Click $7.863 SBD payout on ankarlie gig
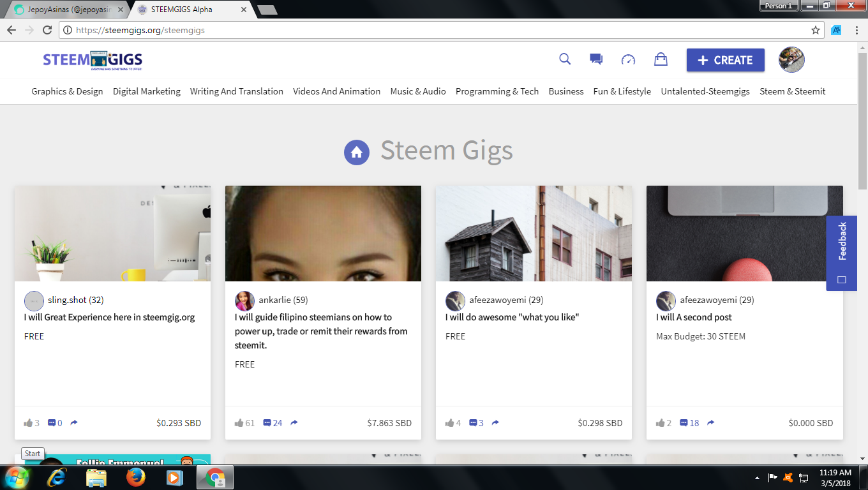 click(x=389, y=422)
